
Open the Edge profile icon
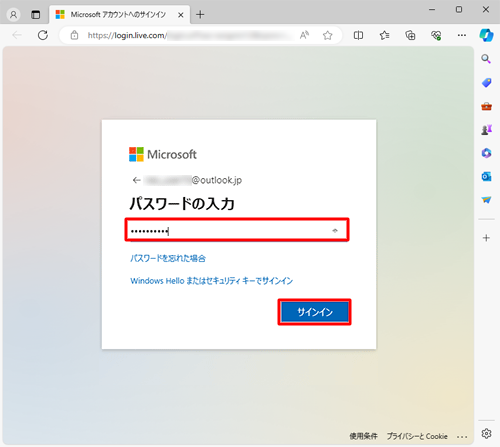coord(13,15)
